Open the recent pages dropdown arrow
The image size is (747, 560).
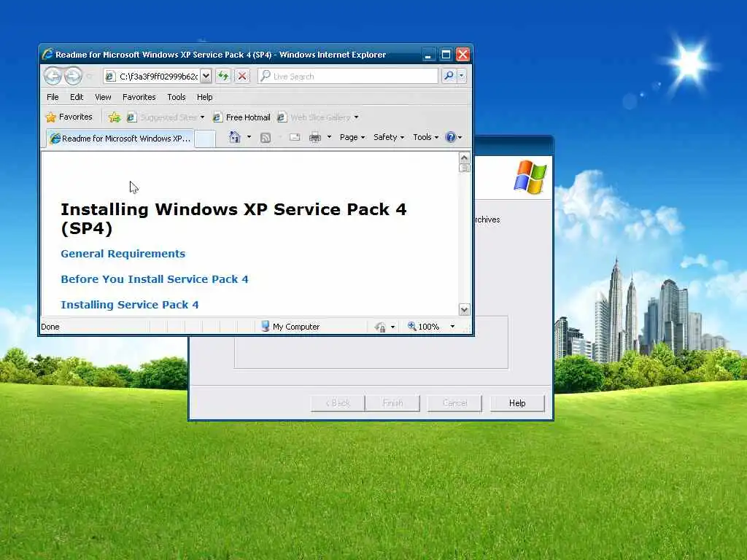tap(89, 76)
